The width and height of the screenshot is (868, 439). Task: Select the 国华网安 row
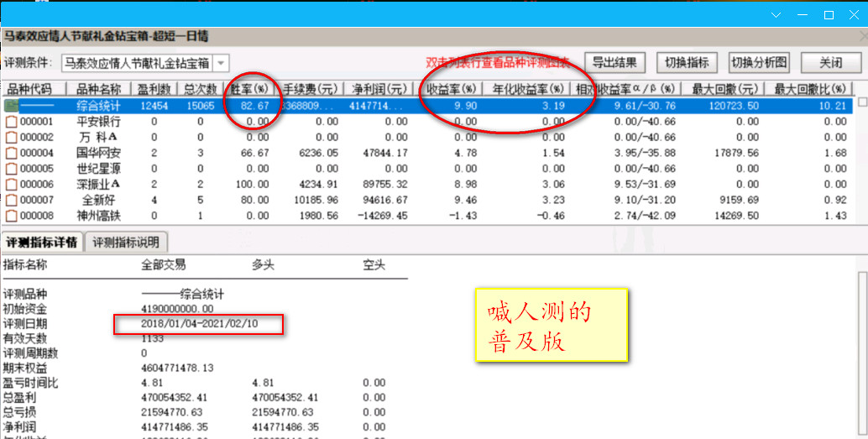click(x=427, y=153)
